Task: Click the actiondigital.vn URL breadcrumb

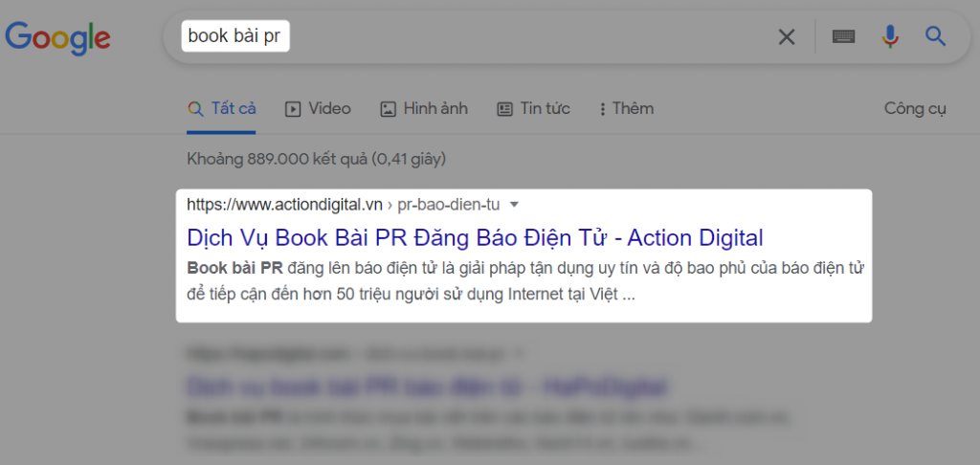Action: [344, 205]
